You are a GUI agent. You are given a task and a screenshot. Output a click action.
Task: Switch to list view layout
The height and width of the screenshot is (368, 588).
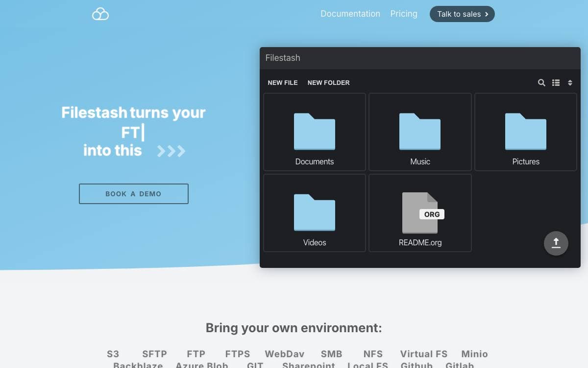pyautogui.click(x=556, y=82)
